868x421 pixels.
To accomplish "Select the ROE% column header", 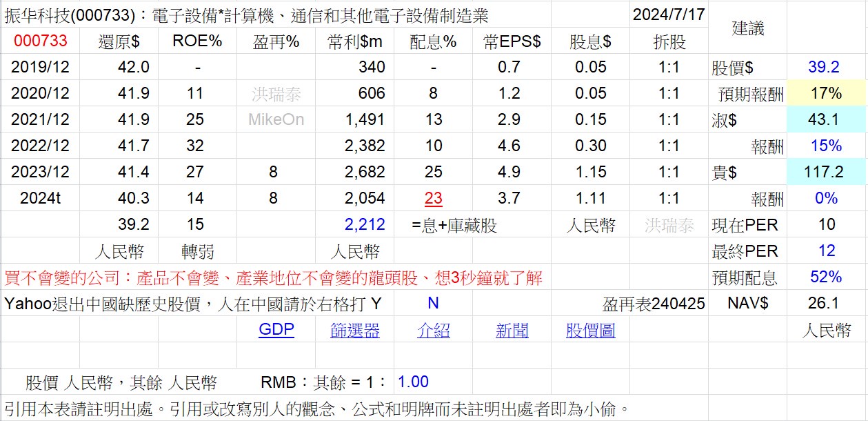I will click(x=197, y=41).
